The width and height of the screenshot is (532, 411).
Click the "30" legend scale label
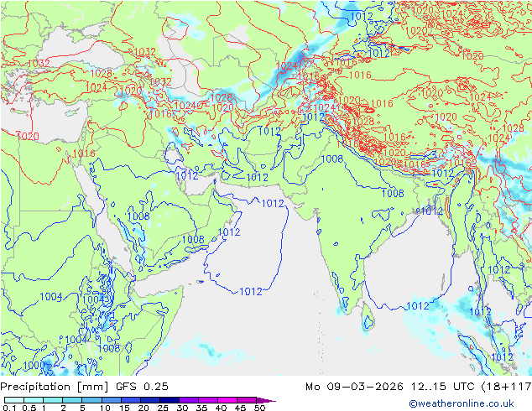[x=182, y=408]
